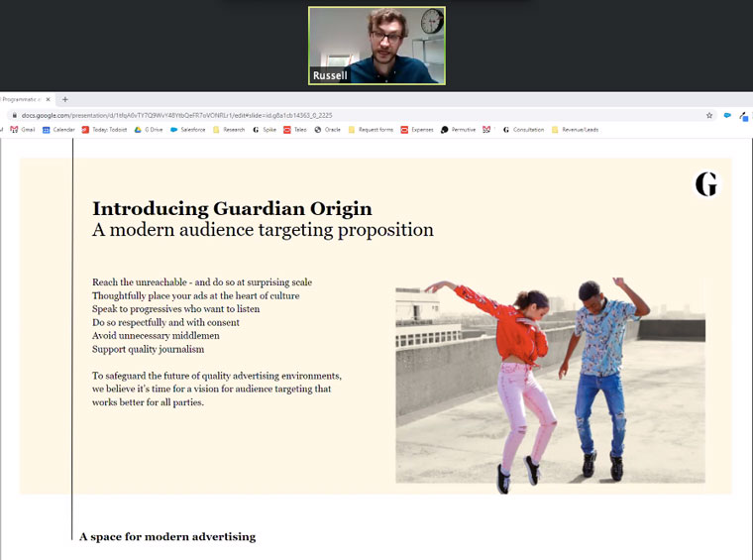Select Russell's video thumbnail
The image size is (753, 560).
[x=376, y=46]
